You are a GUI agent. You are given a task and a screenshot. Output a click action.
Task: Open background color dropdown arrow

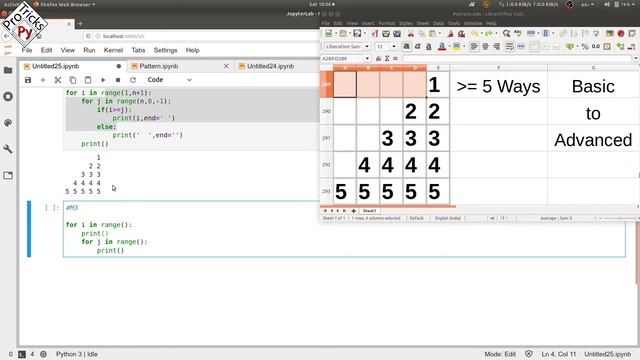464,47
